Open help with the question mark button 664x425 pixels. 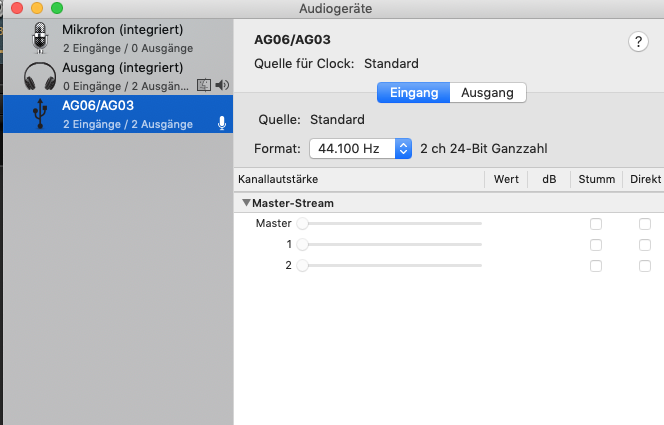point(638,42)
